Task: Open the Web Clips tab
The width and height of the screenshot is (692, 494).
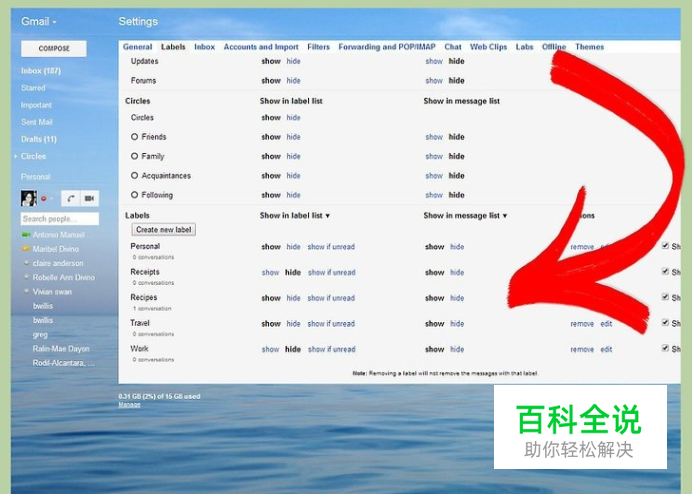Action: point(488,47)
